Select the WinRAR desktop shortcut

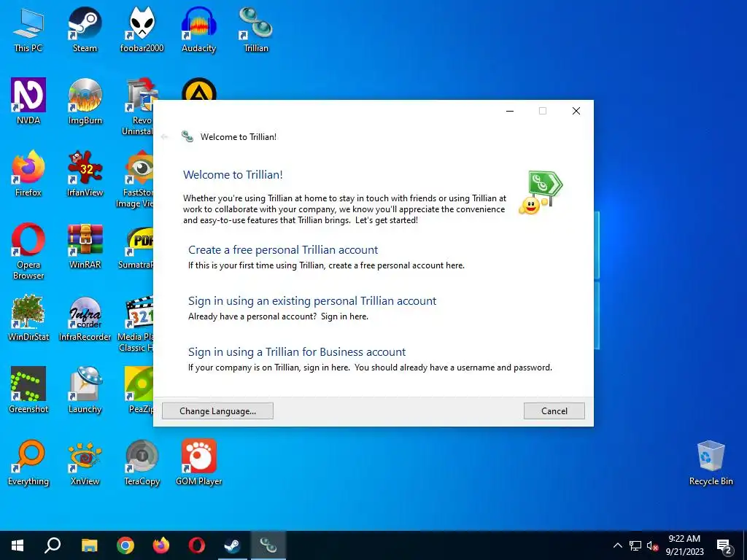(85, 246)
